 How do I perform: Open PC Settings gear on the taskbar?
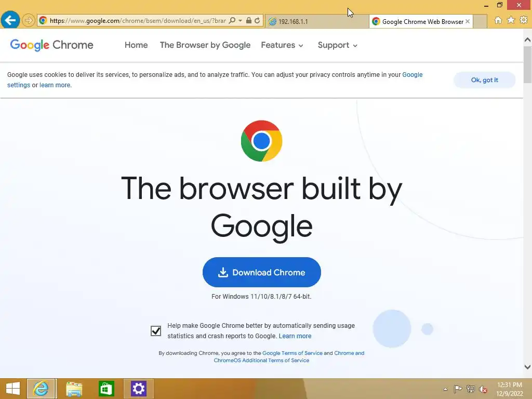click(x=138, y=389)
